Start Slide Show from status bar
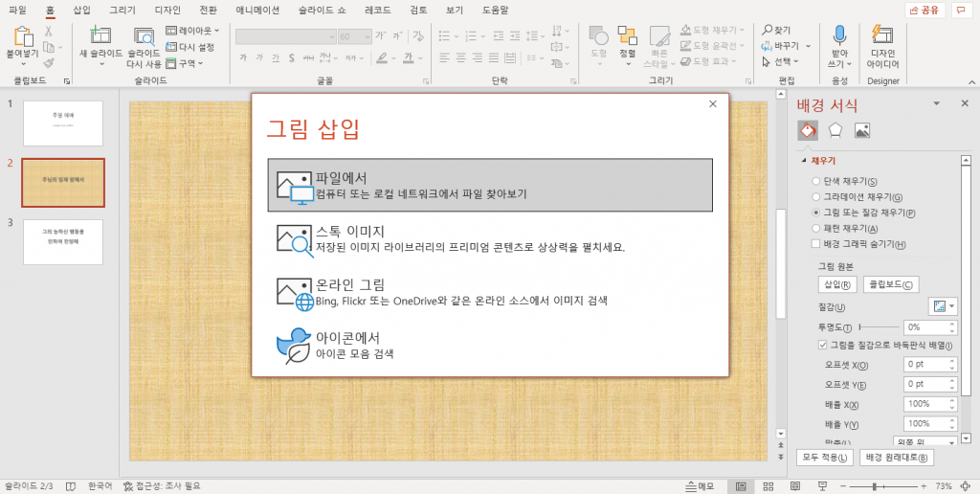 tap(822, 486)
